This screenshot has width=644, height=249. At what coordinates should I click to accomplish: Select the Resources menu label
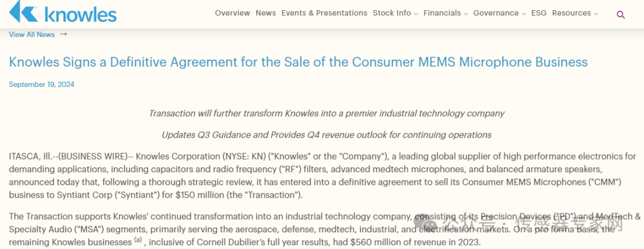point(571,13)
